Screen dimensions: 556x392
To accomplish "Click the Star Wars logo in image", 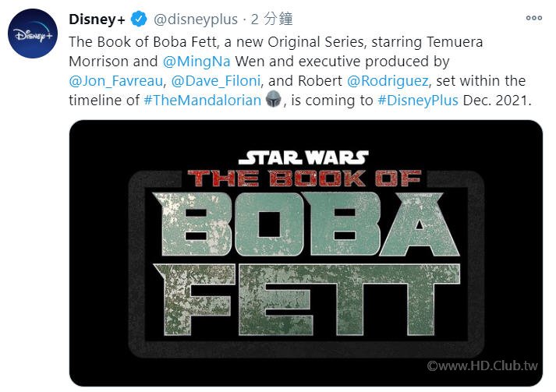I will [x=303, y=157].
